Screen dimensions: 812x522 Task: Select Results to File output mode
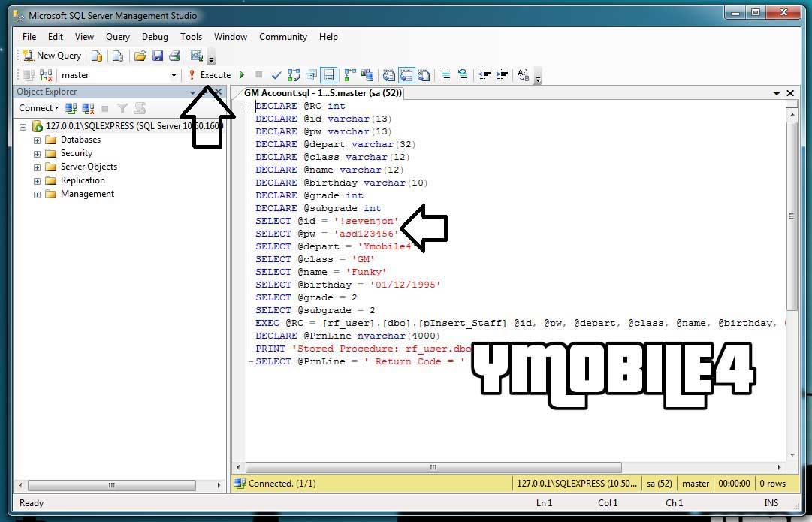(424, 76)
